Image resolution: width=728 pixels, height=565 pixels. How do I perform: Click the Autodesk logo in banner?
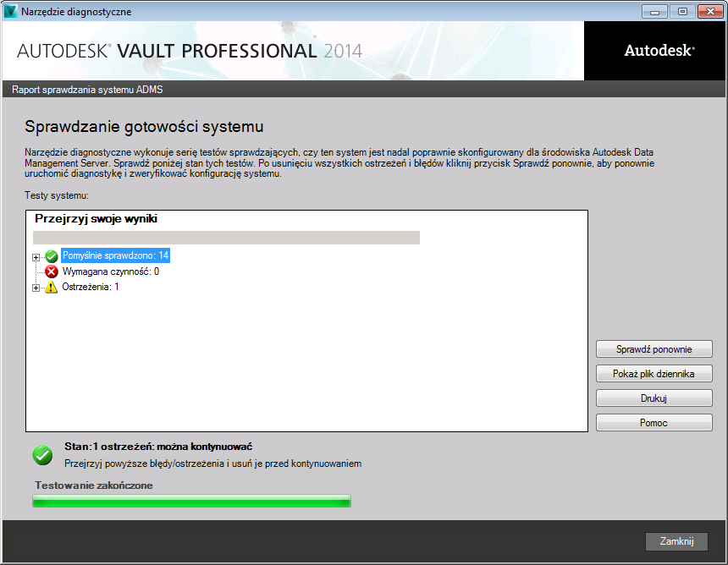point(659,50)
